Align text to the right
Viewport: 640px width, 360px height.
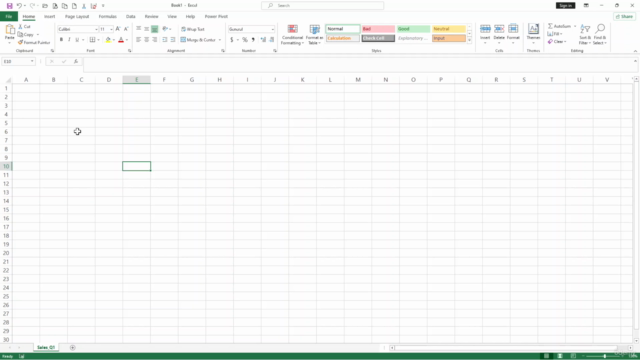[155, 40]
